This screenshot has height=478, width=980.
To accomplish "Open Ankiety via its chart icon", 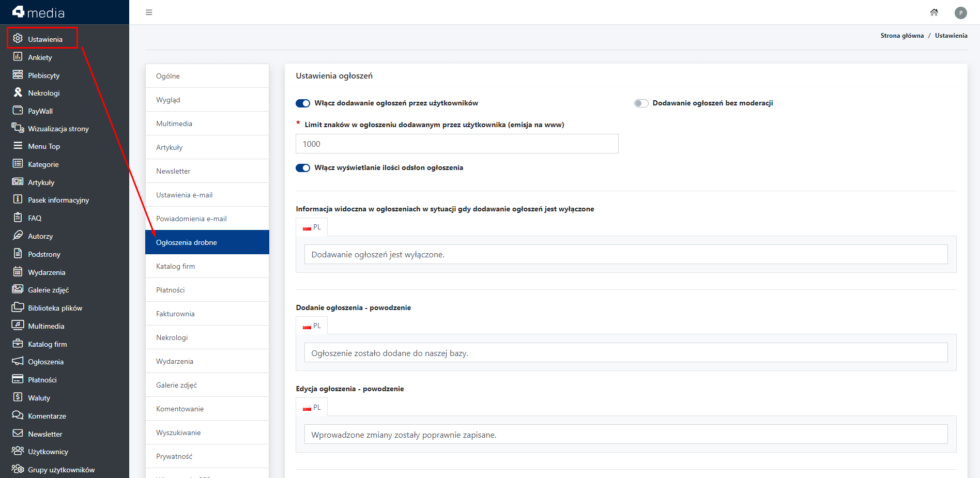I will click(x=18, y=57).
